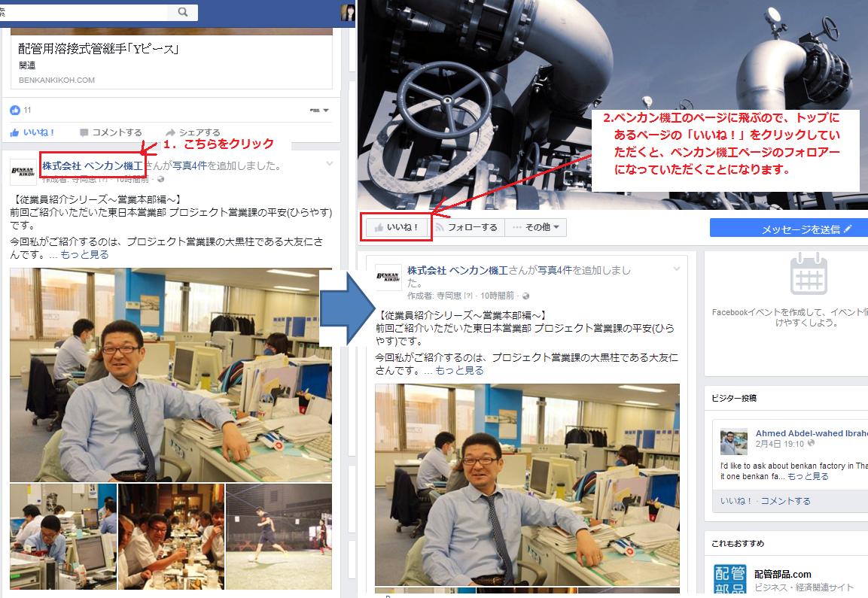
Task: Click もっと見る in the visitor post
Action: pyautogui.click(x=809, y=476)
